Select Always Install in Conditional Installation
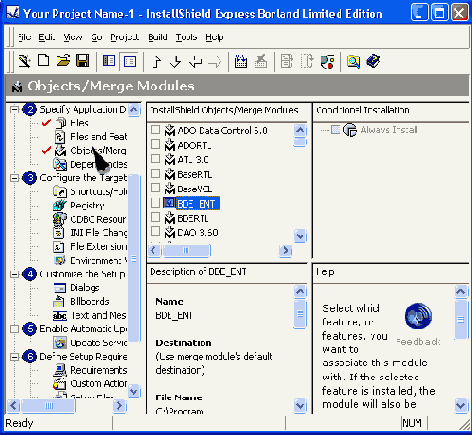The width and height of the screenshot is (472, 435). [x=389, y=130]
